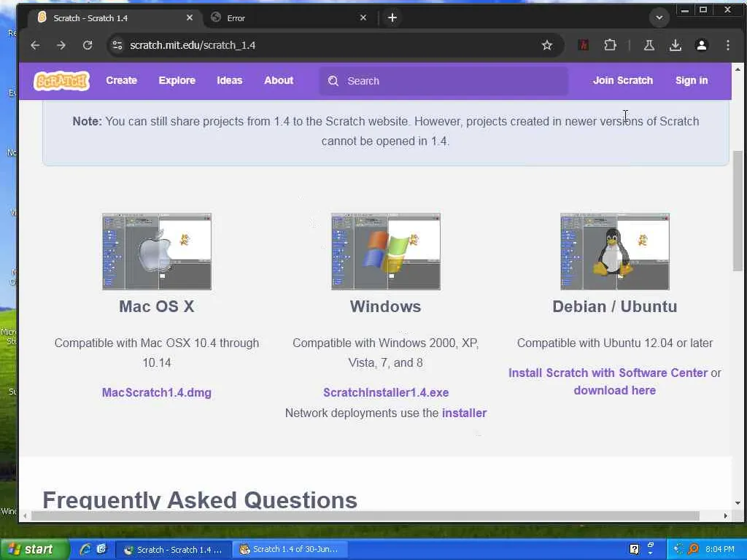Switch to Scratch 1.4 of 30-Jun taskbar app
The image size is (747, 560).
290,550
